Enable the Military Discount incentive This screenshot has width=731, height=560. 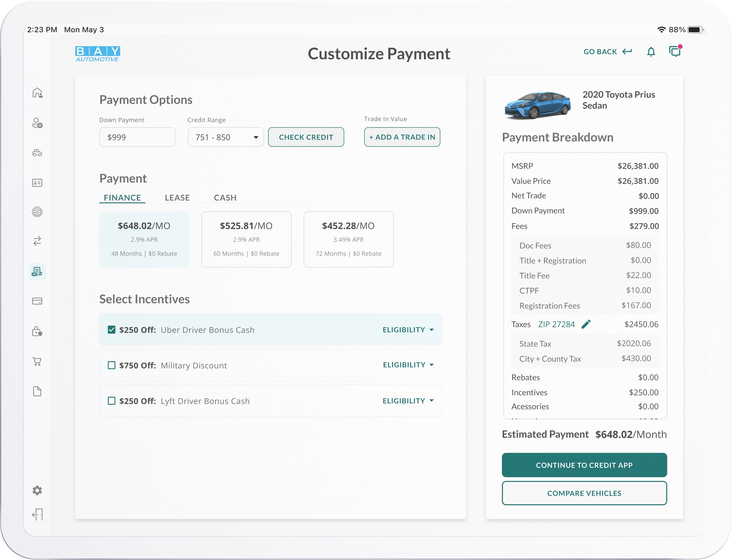coord(111,365)
